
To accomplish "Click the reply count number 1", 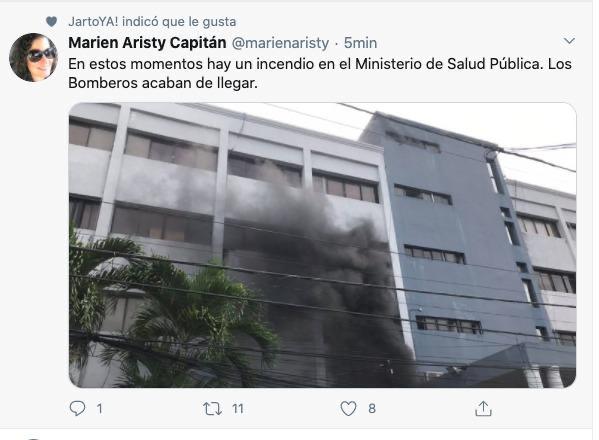I will [x=100, y=409].
